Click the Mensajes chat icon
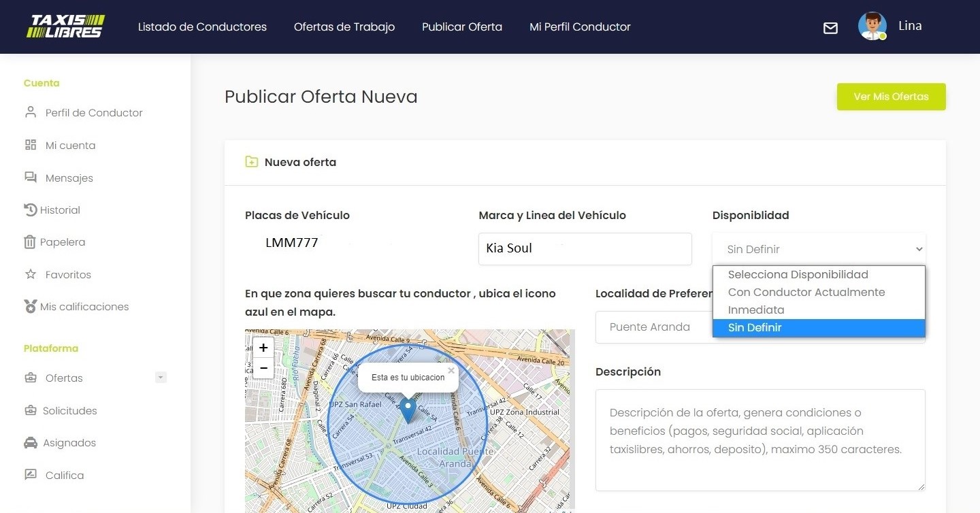Viewport: 980px width, 513px height. (x=31, y=178)
